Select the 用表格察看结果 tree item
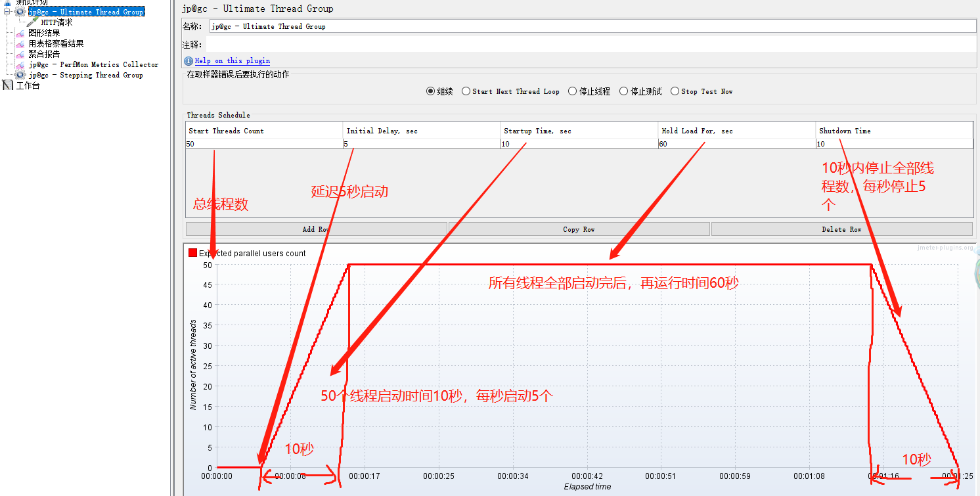Screen dimensions: 980x496 click(x=56, y=43)
